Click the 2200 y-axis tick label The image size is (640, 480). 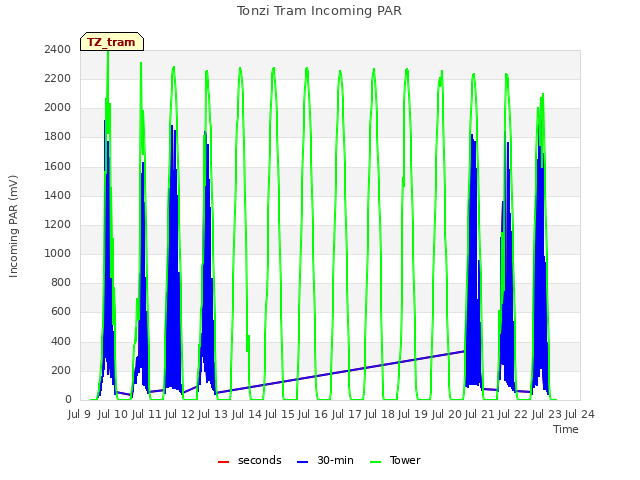pyautogui.click(x=58, y=78)
